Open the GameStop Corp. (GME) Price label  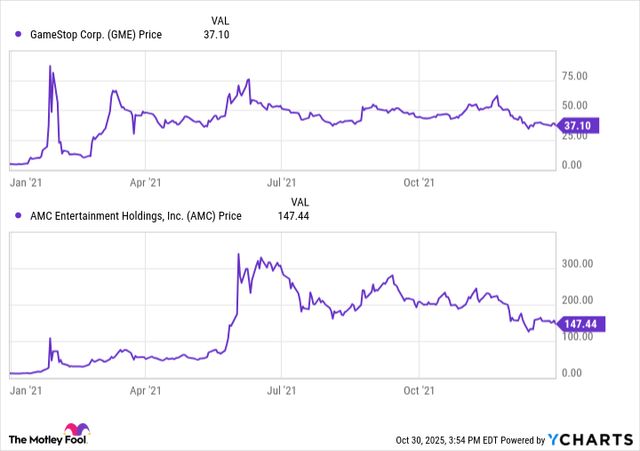97,34
